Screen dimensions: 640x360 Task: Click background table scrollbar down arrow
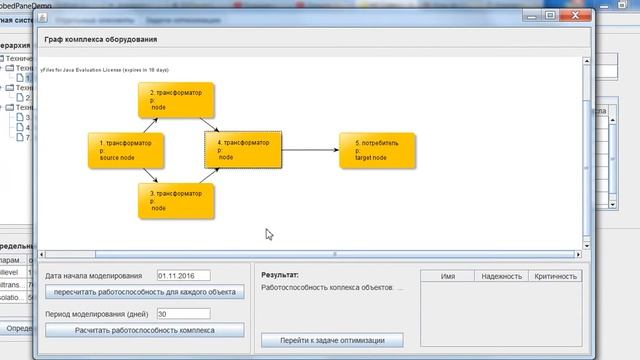click(x=613, y=204)
